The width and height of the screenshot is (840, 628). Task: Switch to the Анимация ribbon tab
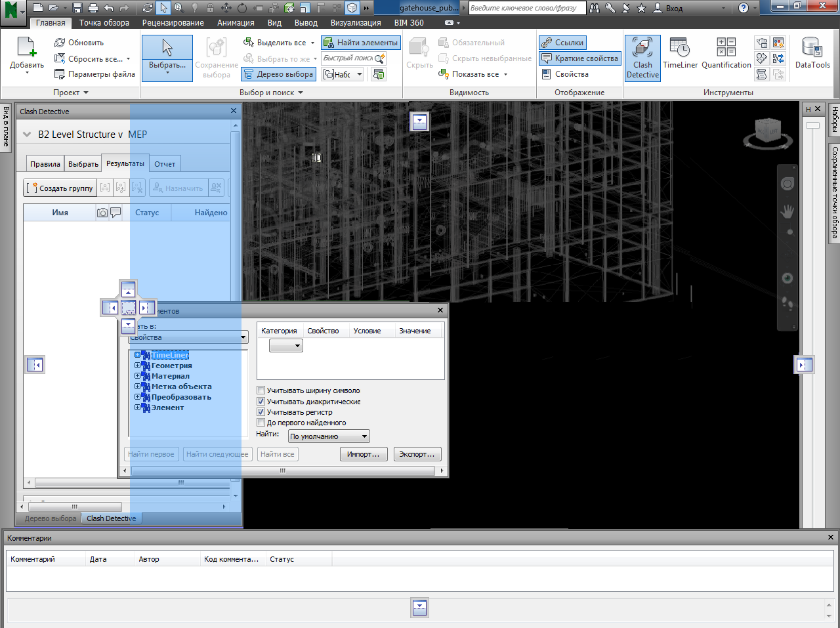(236, 23)
